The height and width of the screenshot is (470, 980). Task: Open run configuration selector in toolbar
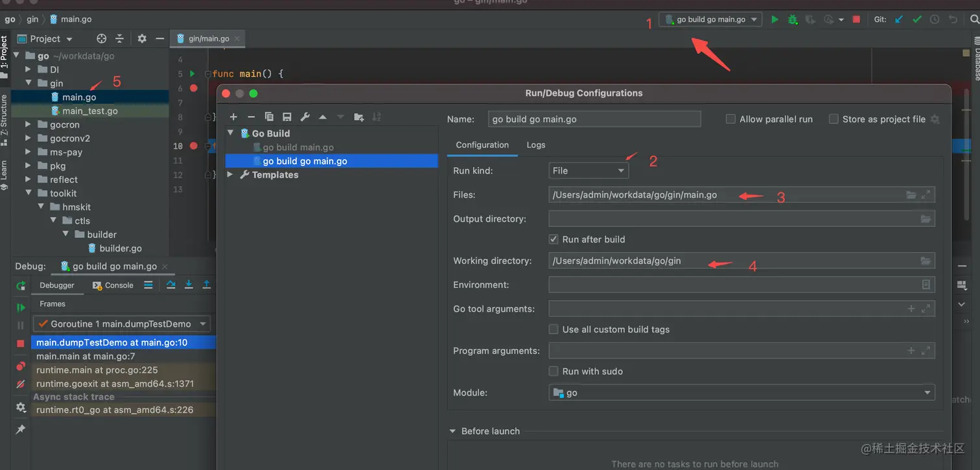[710, 19]
